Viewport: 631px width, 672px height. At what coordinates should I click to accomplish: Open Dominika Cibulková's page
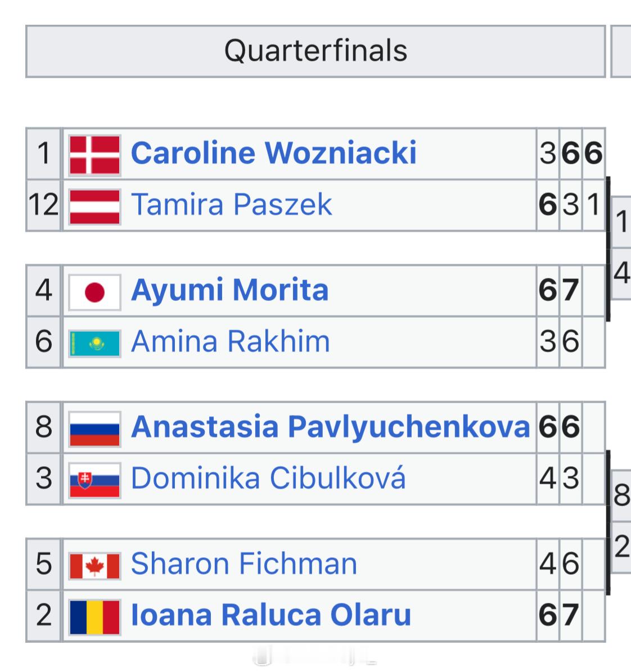pos(268,478)
